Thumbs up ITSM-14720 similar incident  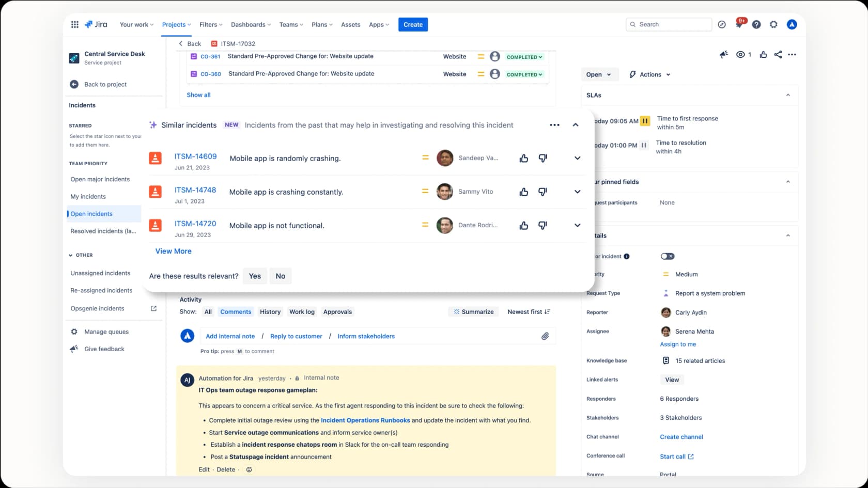[524, 226]
